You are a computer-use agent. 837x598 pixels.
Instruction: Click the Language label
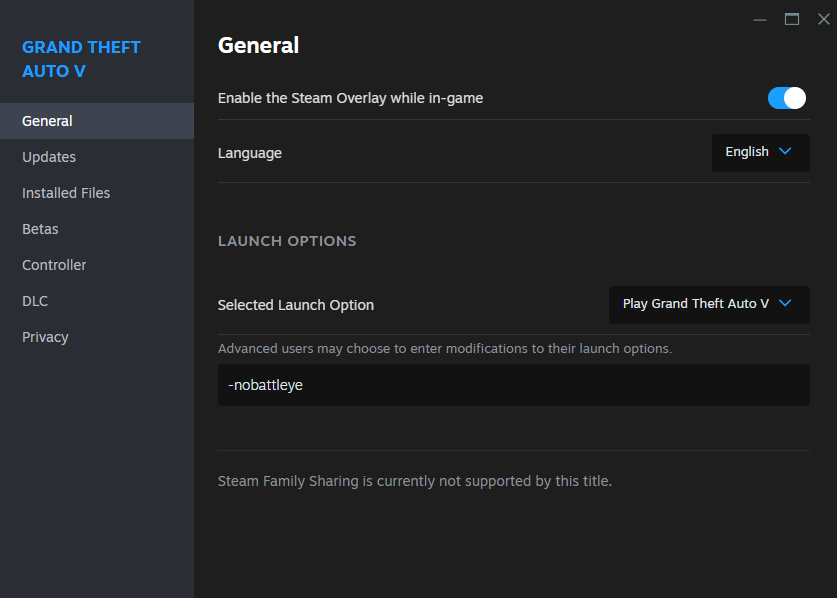click(250, 153)
